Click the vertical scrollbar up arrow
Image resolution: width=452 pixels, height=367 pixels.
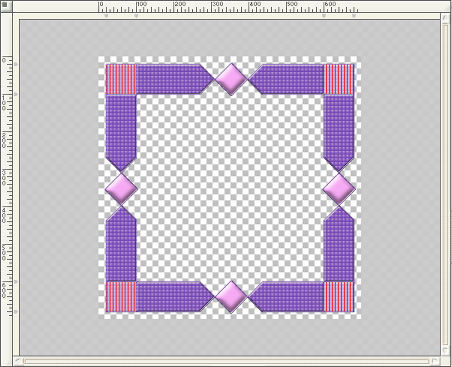coord(446,18)
